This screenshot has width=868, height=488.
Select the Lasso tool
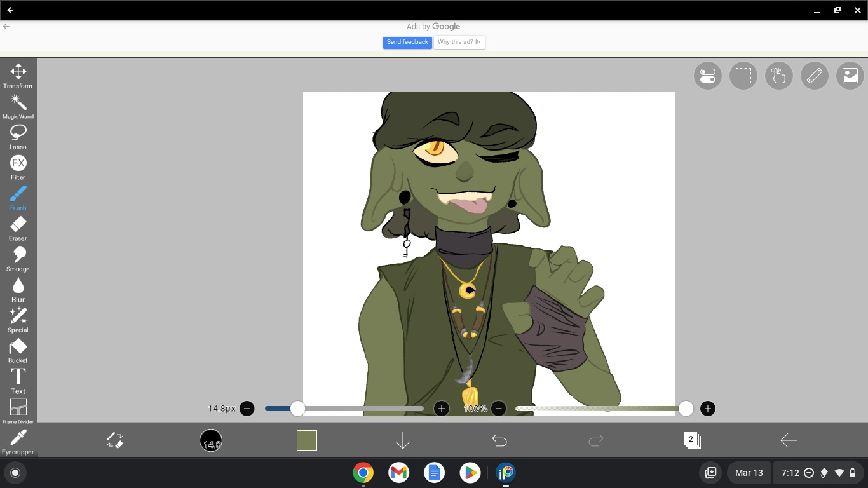pyautogui.click(x=18, y=135)
